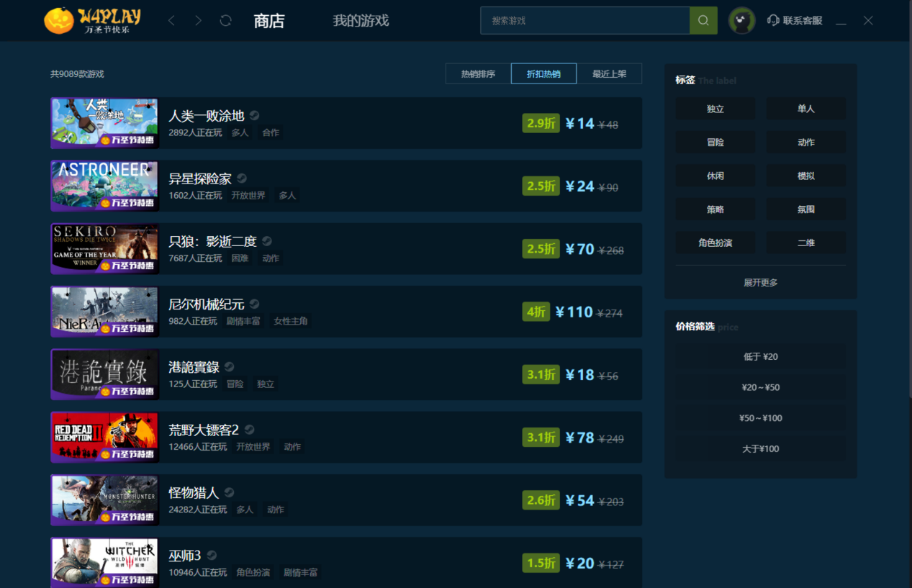The image size is (912, 588).
Task: Click inside the game search input box
Action: pos(583,20)
